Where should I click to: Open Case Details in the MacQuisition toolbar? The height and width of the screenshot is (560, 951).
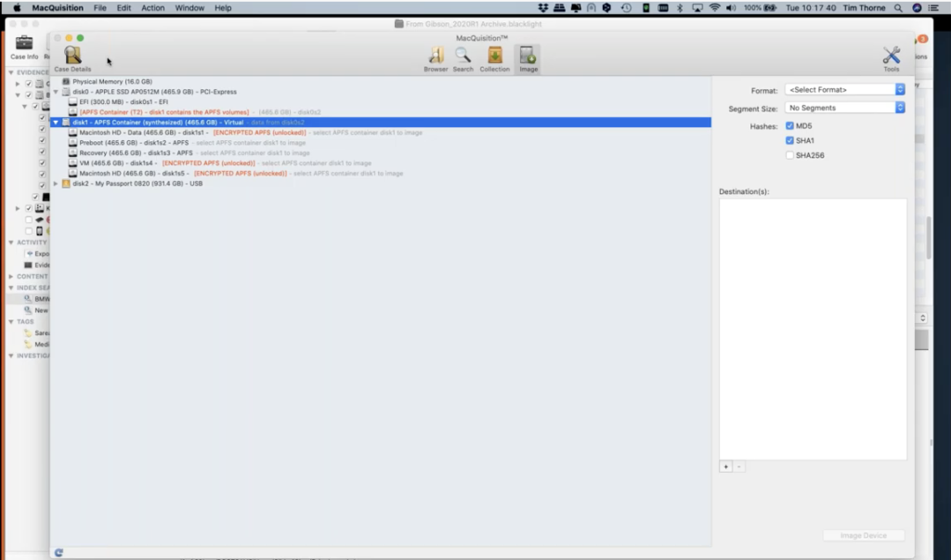[72, 59]
